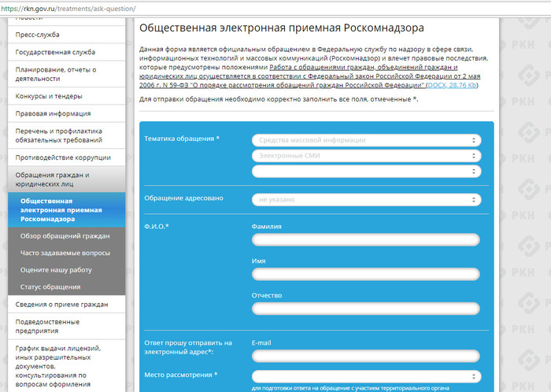Open 'Планирование, отчеты о деятельности' section
Image resolution: width=551 pixels, height=392 pixels.
[55, 74]
